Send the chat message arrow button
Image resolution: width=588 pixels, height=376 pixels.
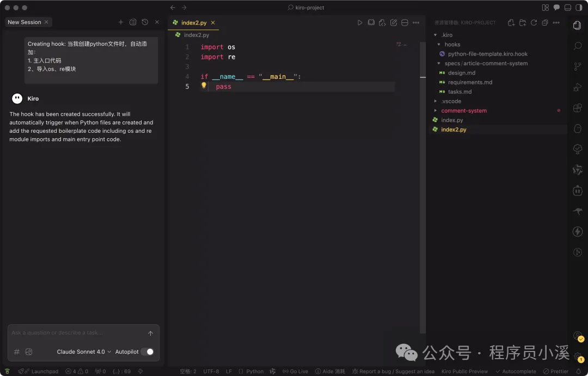(150, 333)
